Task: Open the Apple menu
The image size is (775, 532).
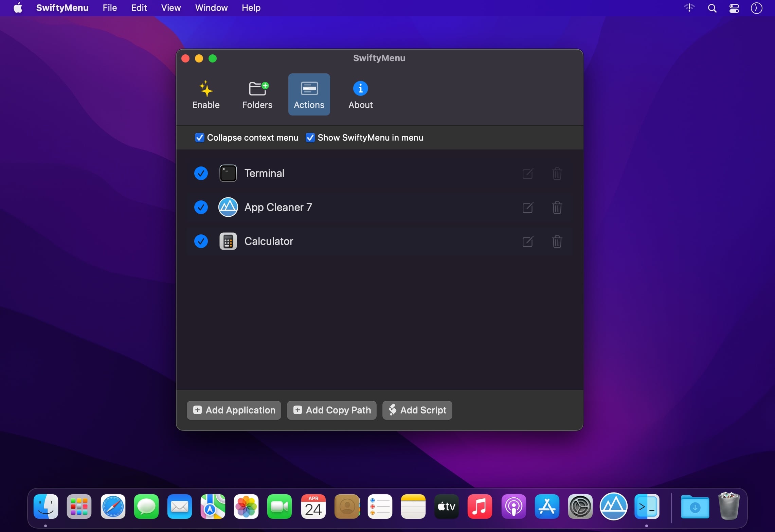Action: (x=18, y=8)
